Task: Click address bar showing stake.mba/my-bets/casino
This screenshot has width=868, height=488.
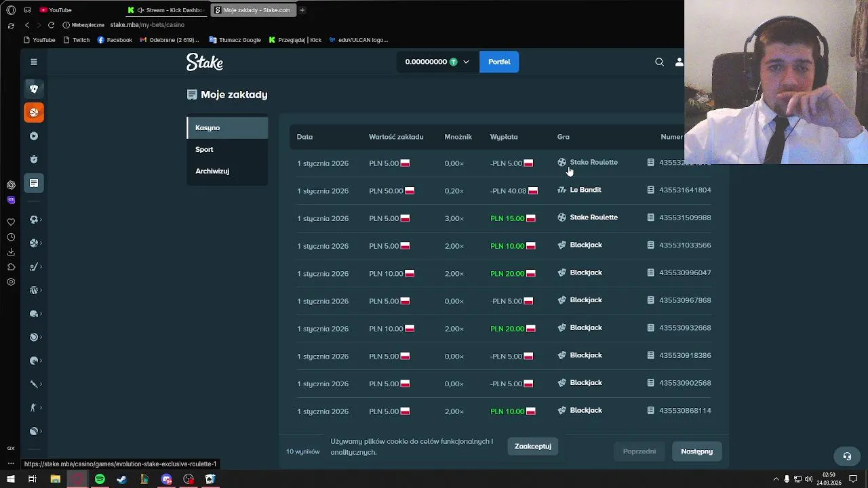Action: [147, 25]
